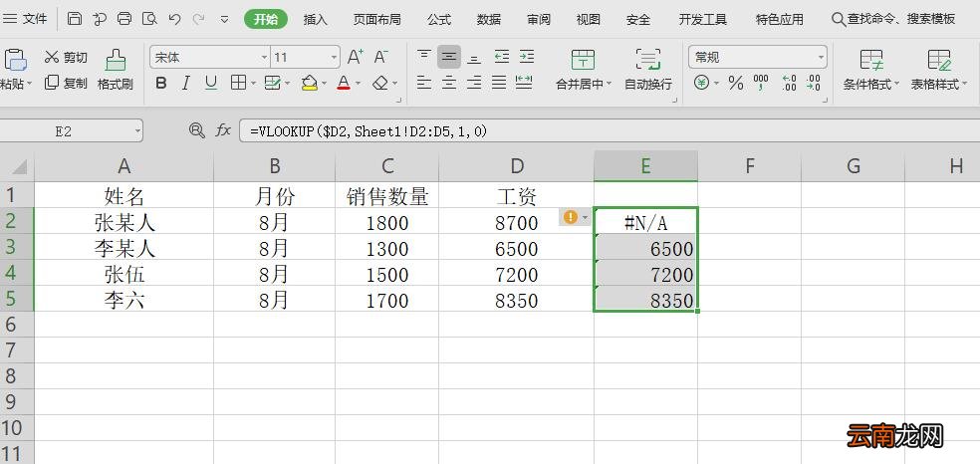Apply thousands separator style
The width and height of the screenshot is (980, 464).
(x=761, y=83)
